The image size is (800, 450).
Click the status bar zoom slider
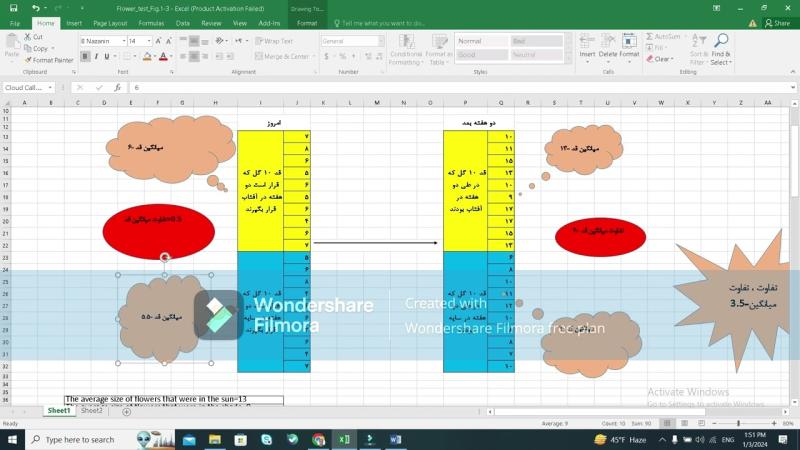click(738, 423)
